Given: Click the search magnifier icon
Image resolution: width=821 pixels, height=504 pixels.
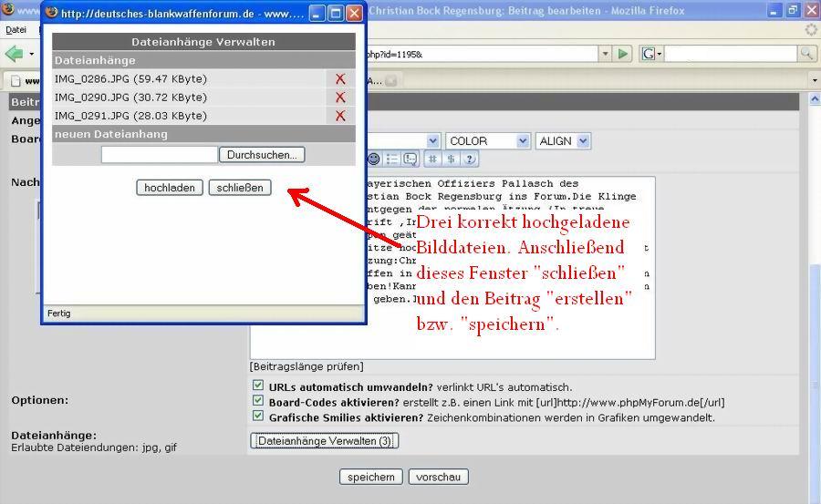Looking at the screenshot, I should (x=806, y=54).
